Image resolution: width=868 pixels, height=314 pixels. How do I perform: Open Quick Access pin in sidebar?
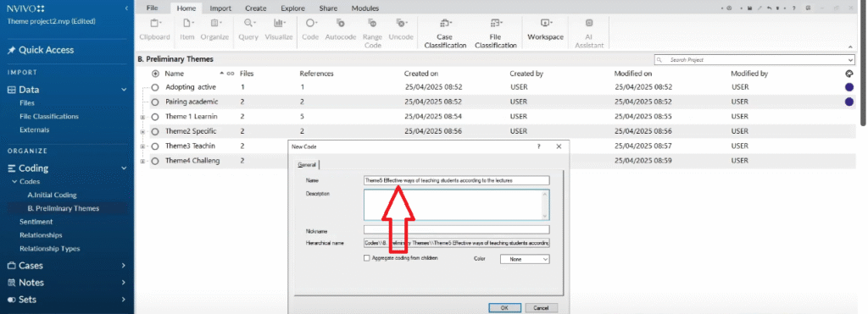click(11, 50)
